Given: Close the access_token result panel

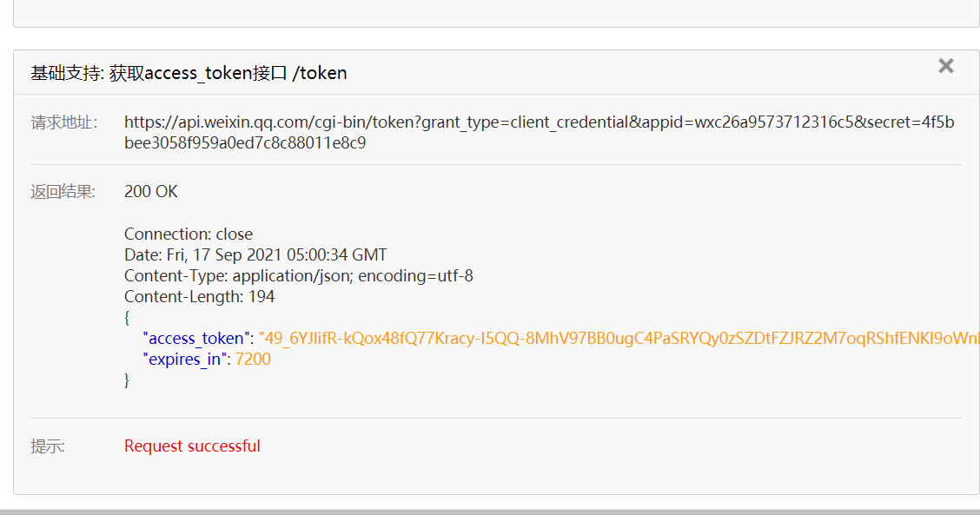Looking at the screenshot, I should coord(945,66).
